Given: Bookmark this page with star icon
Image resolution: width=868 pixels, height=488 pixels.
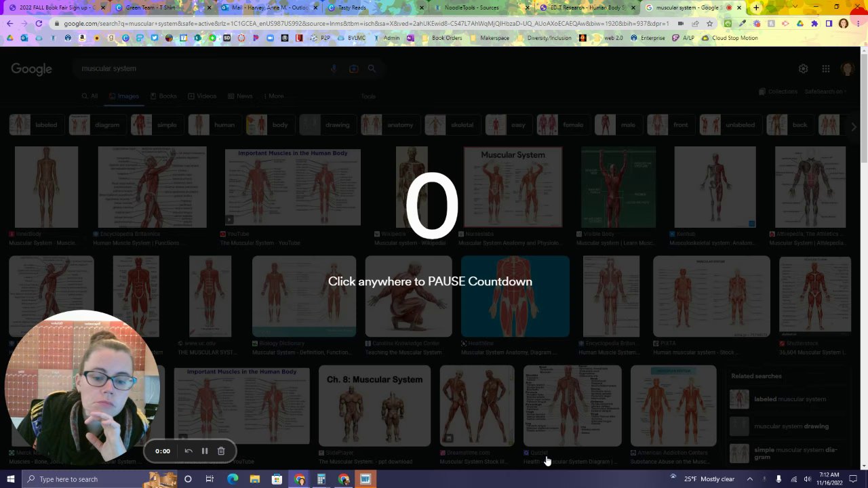Looking at the screenshot, I should tap(709, 23).
